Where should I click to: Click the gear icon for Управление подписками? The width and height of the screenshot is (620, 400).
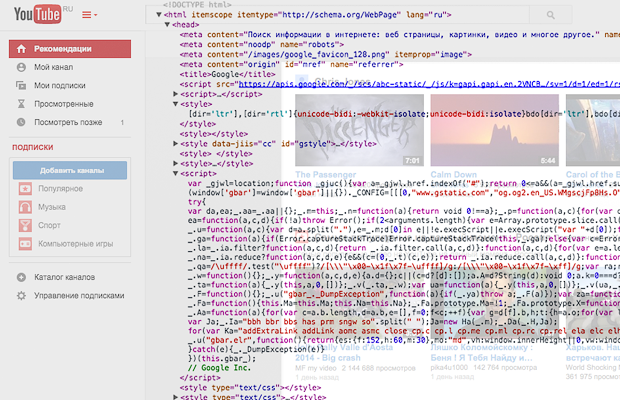23,297
